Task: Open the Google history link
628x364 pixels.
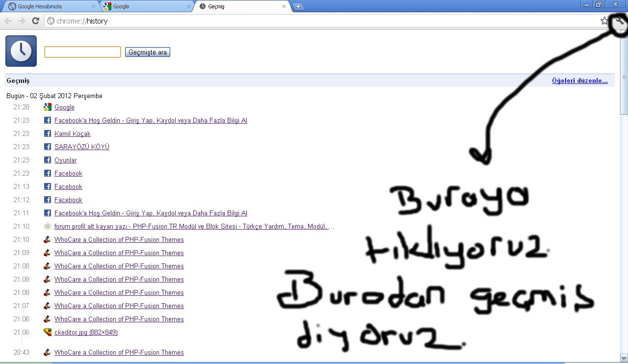Action: pyautogui.click(x=64, y=107)
